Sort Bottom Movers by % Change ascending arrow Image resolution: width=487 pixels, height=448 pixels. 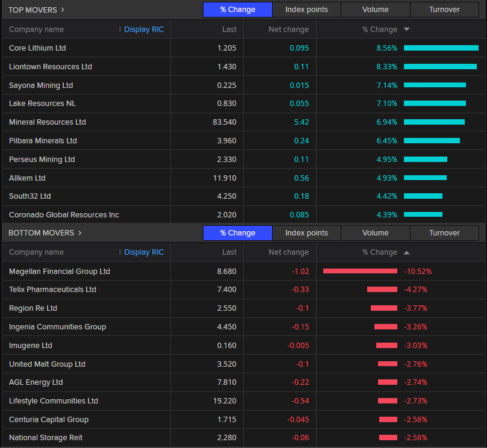pyautogui.click(x=406, y=252)
